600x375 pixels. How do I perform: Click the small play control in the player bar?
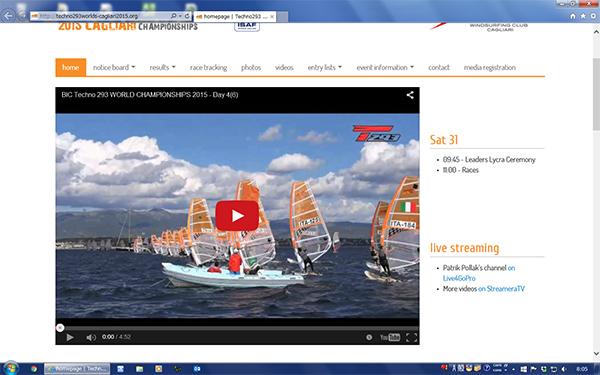click(x=70, y=337)
